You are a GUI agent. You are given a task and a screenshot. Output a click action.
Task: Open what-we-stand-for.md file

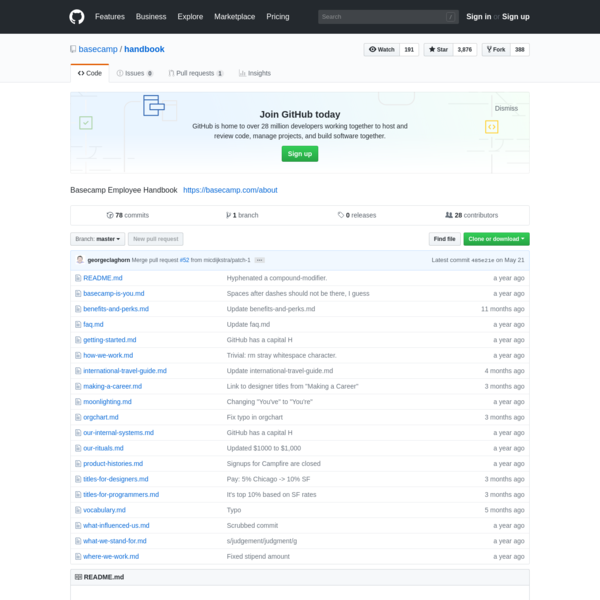(x=115, y=541)
